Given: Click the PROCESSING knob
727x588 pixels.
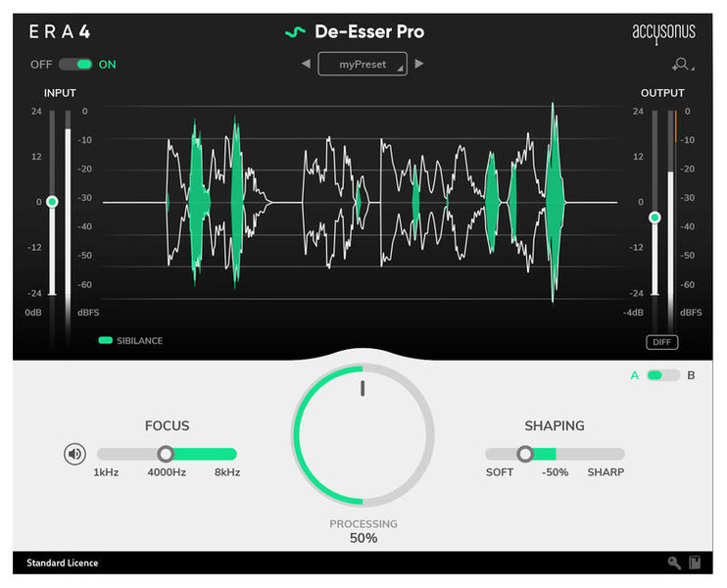Looking at the screenshot, I should tap(363, 435).
